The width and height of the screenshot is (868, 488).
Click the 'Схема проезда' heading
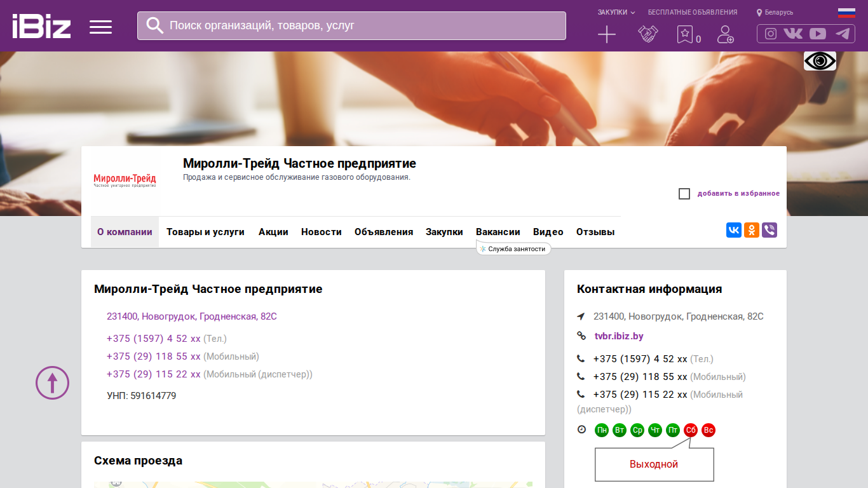point(138,461)
